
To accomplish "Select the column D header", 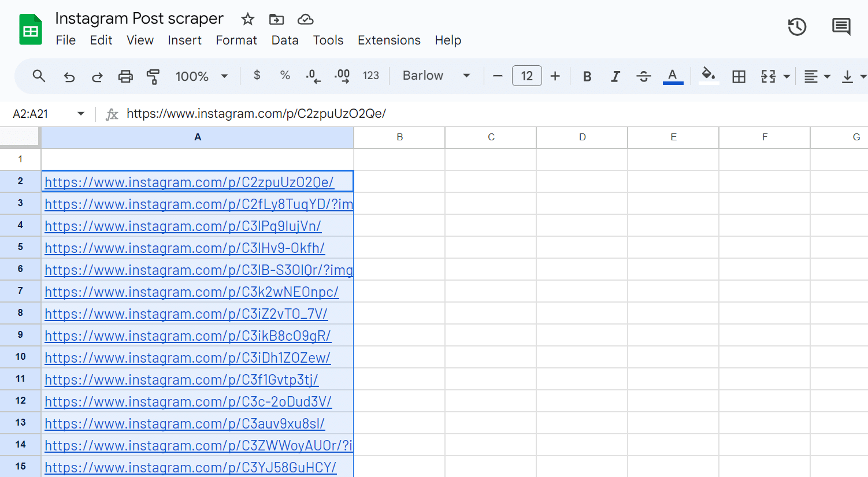I will point(582,137).
